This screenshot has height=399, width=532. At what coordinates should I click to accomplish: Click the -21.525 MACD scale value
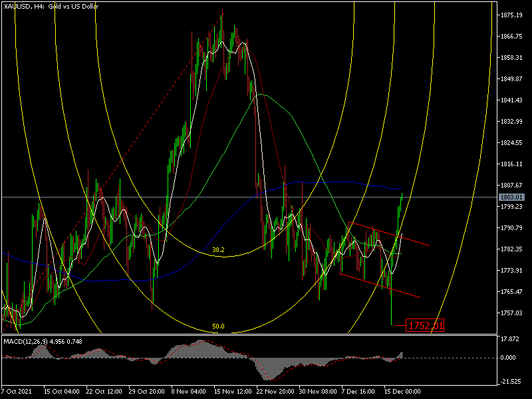point(509,382)
